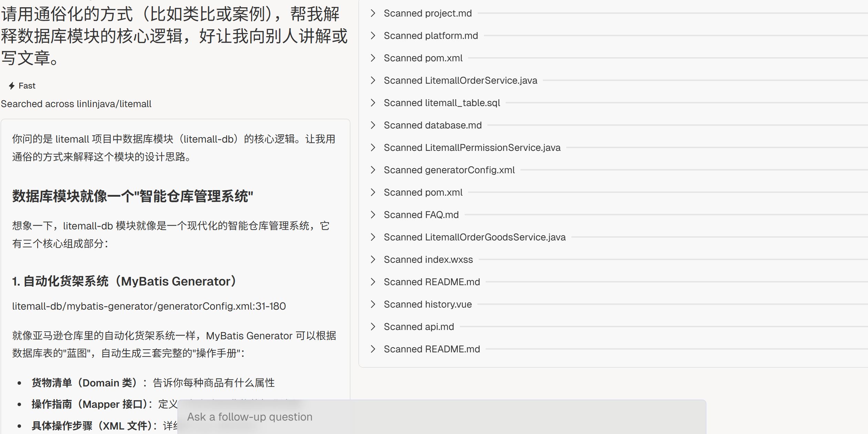Open generatorConfig.xml:31-180 source link

pyautogui.click(x=149, y=306)
